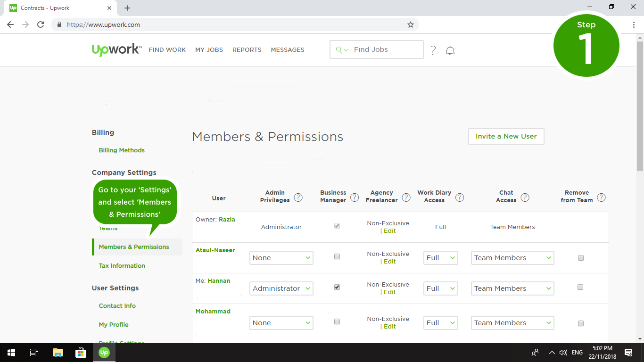This screenshot has height=362, width=644.
Task: Check Remove from Team for Mohammad
Action: [580, 323]
